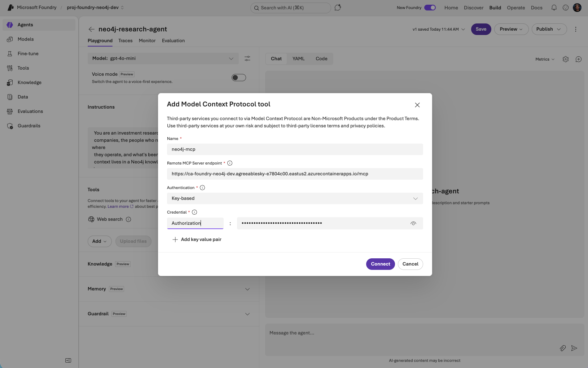
Task: Open chat settings gear icon
Action: [x=566, y=59]
